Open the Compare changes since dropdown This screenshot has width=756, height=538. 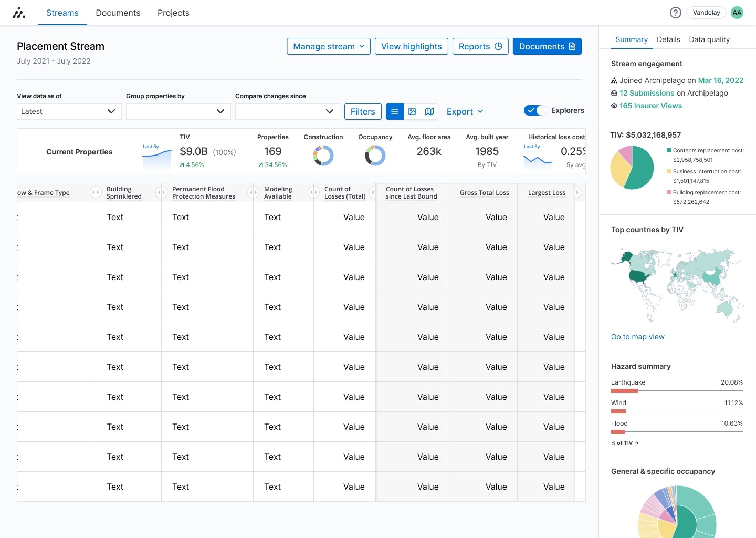coord(288,111)
